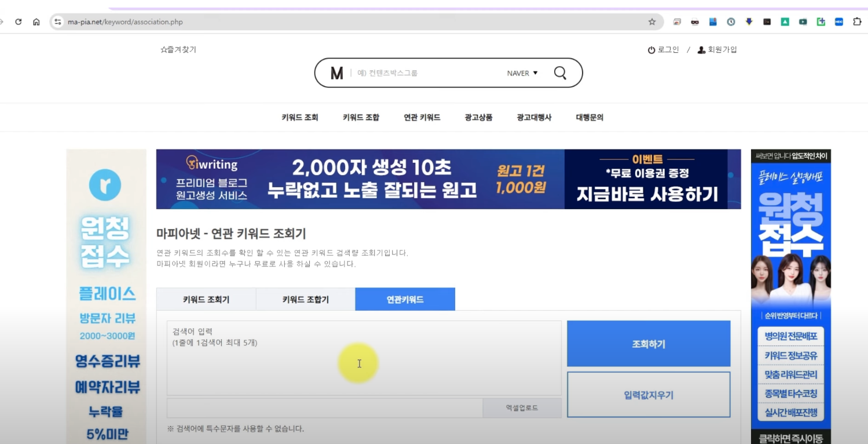This screenshot has width=868, height=444.
Task: Open the screenshot capture extension
Action: pos(677,21)
